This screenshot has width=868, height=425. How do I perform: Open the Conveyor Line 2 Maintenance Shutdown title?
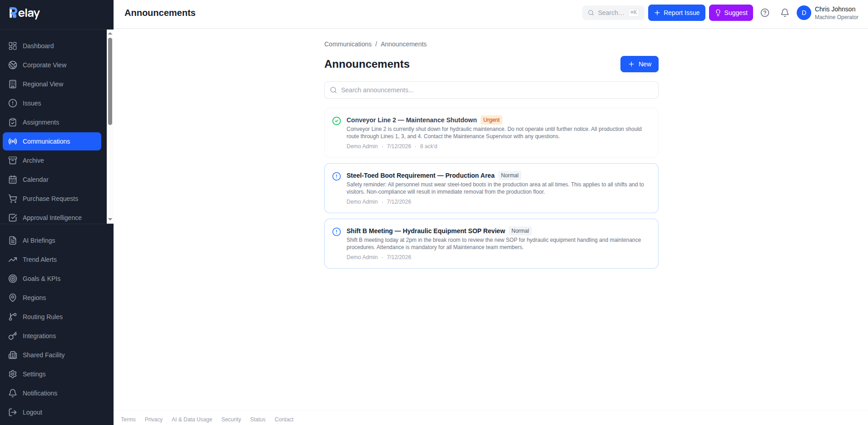point(412,120)
